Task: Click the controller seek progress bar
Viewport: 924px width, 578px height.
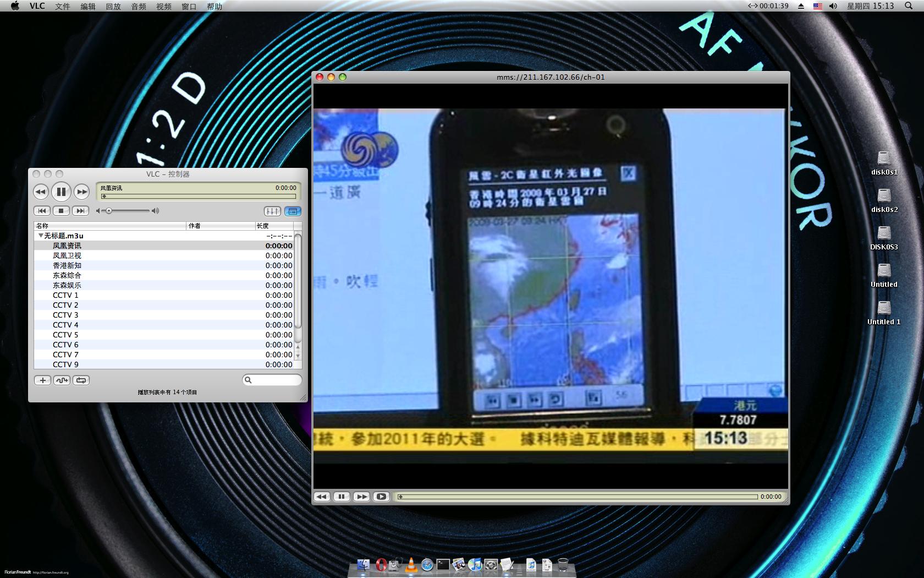Action: pos(199,196)
